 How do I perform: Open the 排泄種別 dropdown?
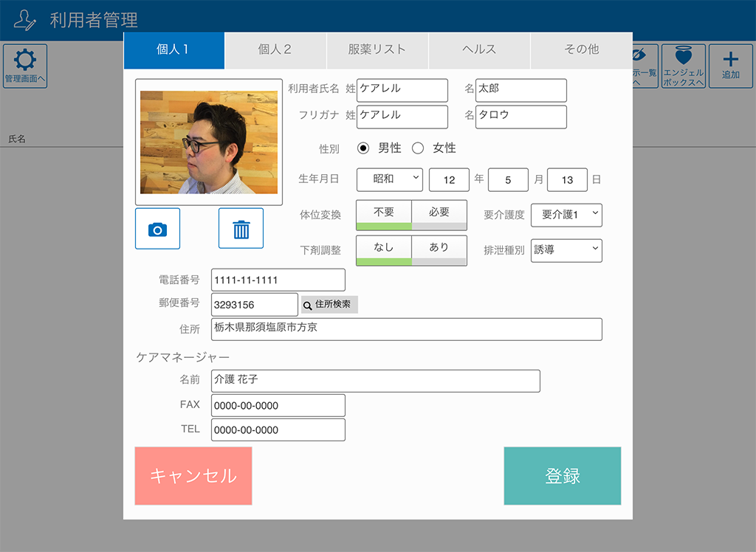point(566,250)
